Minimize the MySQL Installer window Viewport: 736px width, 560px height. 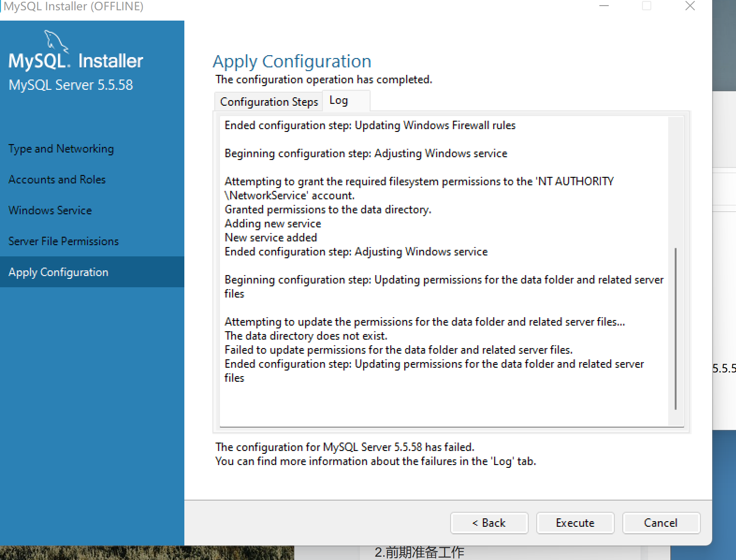[x=604, y=6]
